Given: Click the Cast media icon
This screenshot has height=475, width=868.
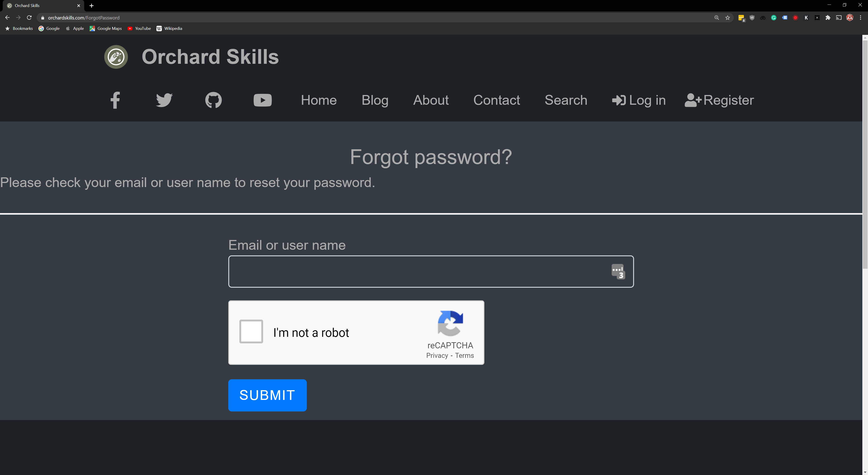Looking at the screenshot, I should 839,18.
